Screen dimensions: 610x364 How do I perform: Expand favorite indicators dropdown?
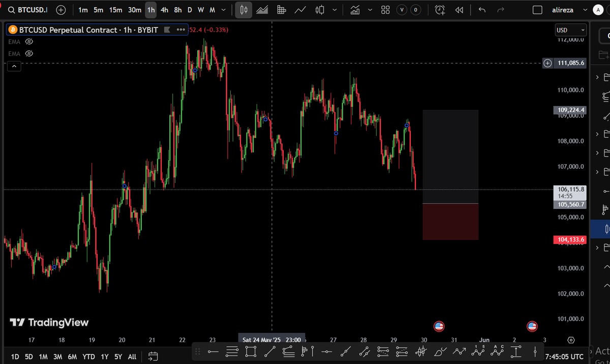pyautogui.click(x=370, y=10)
